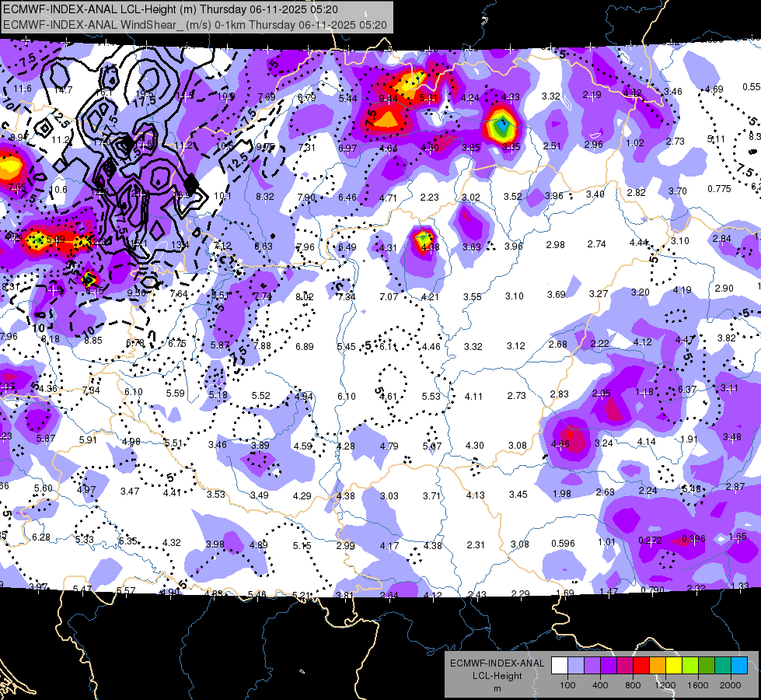
Task: Click the legend label 400
Action: pyautogui.click(x=600, y=685)
